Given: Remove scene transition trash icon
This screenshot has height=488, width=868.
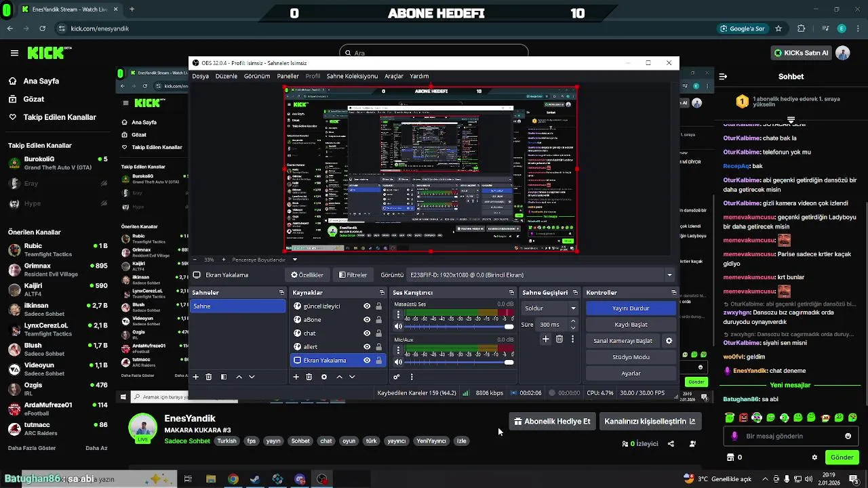Looking at the screenshot, I should 559,339.
